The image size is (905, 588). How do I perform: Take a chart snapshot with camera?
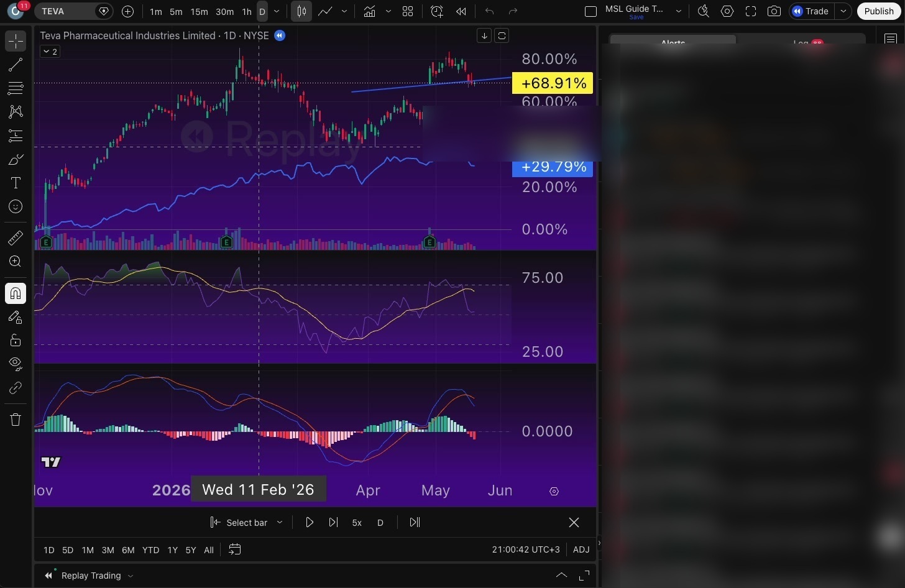[774, 11]
